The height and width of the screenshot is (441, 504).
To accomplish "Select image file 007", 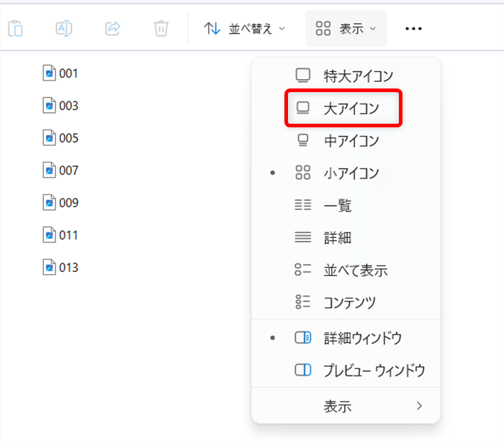I will click(x=60, y=171).
